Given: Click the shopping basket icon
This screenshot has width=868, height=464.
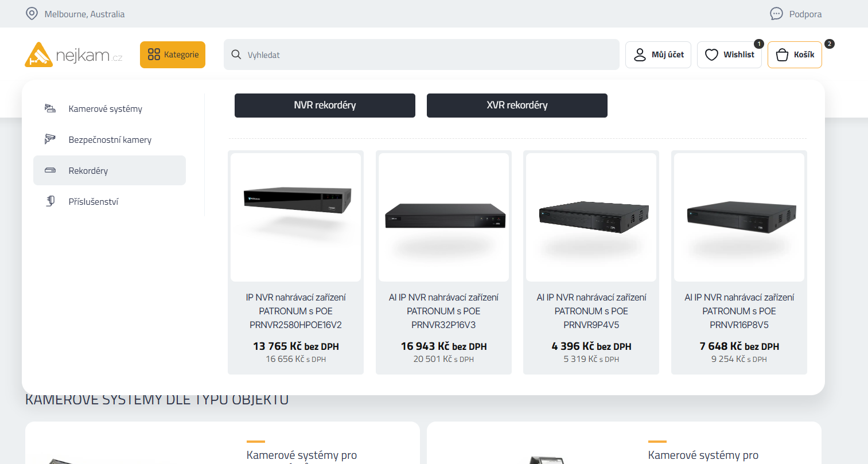Looking at the screenshot, I should coord(782,54).
